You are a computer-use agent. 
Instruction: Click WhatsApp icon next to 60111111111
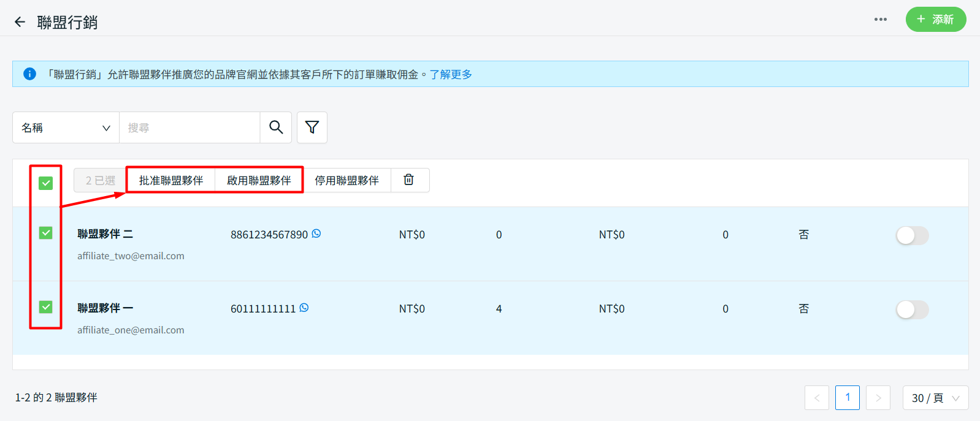pos(304,308)
